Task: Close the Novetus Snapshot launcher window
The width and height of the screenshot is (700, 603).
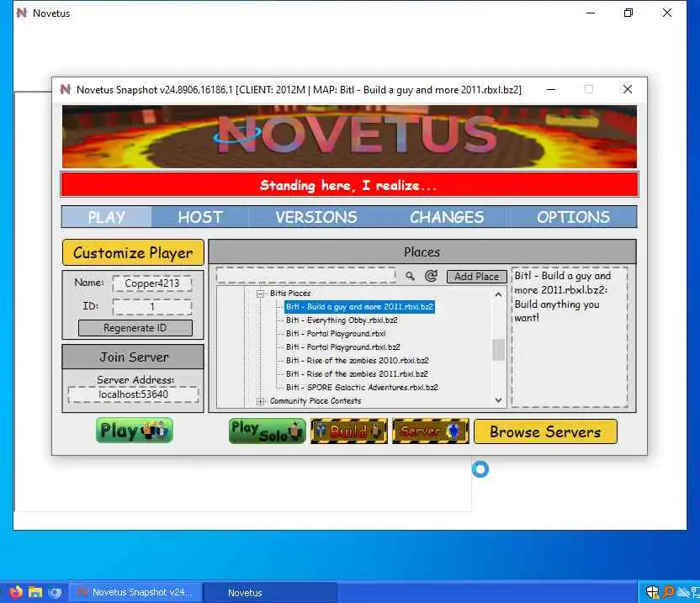Action: click(x=628, y=89)
